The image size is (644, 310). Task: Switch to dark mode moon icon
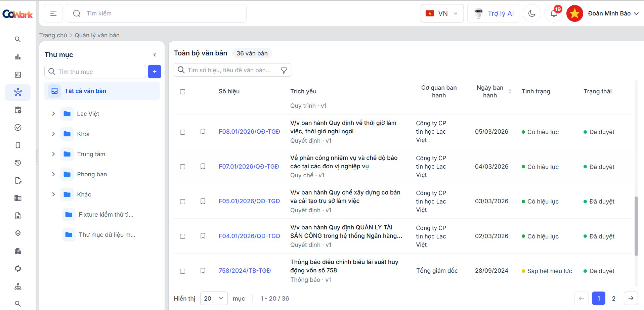click(x=532, y=13)
